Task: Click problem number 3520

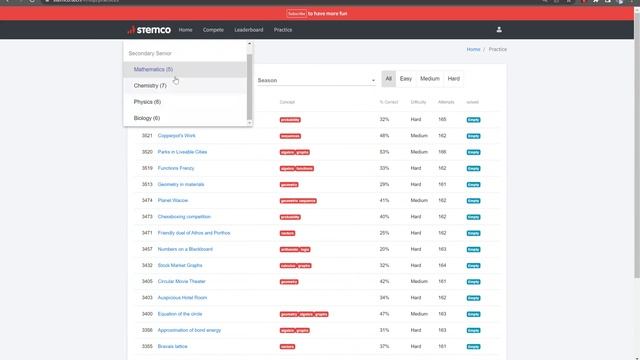Action: (147, 152)
